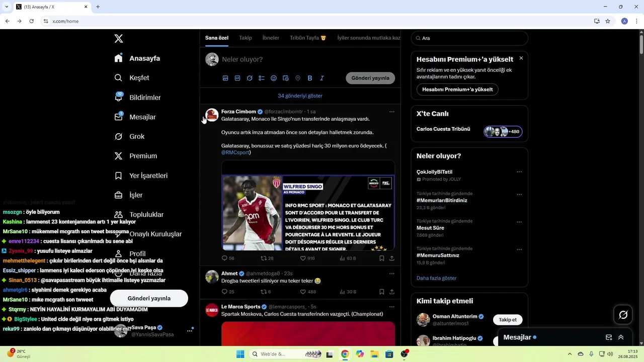This screenshot has width=644, height=362.
Task: Open Keşfet from the sidebar
Action: click(132, 78)
